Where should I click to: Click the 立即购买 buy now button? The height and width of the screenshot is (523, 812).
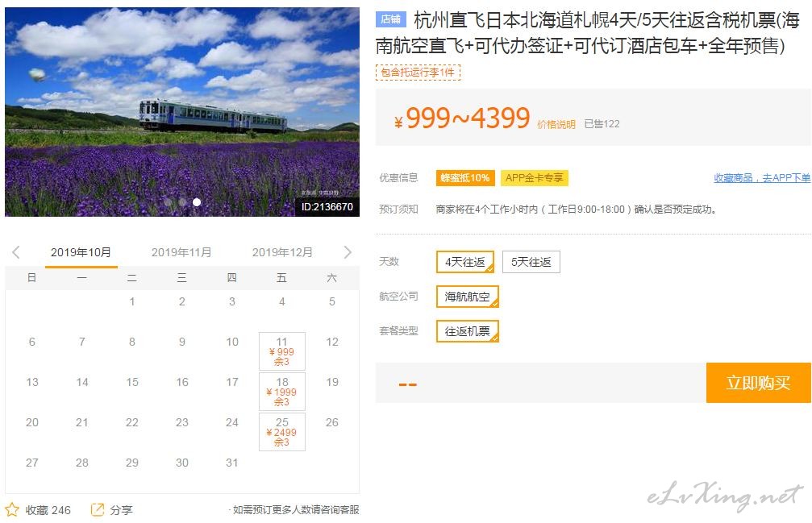[x=758, y=383]
